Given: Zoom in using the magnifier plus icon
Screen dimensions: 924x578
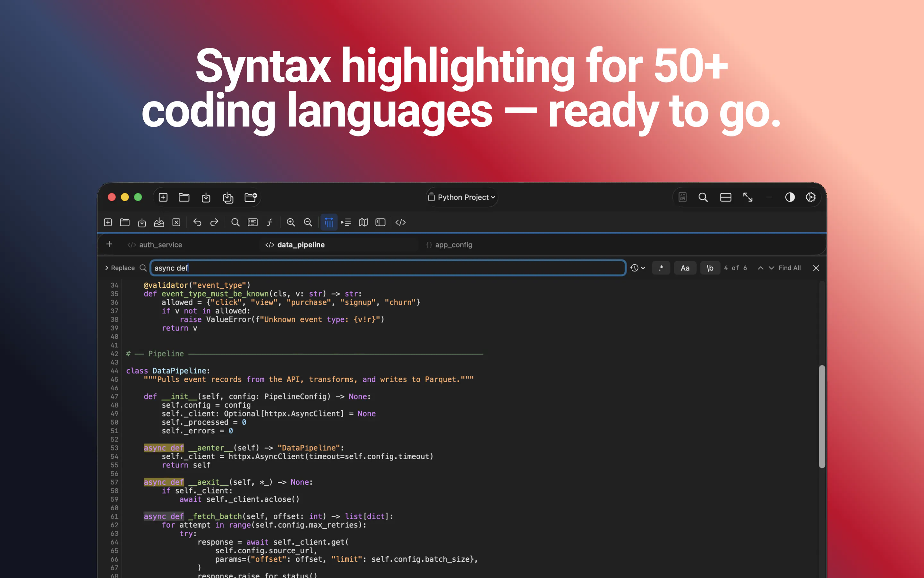Looking at the screenshot, I should (291, 222).
